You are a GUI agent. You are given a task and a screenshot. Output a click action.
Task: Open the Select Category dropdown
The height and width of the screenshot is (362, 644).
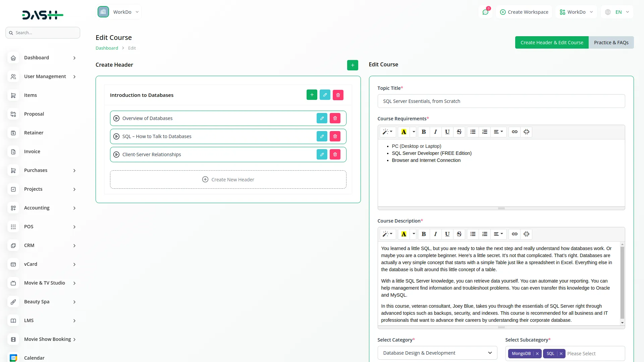(x=437, y=353)
